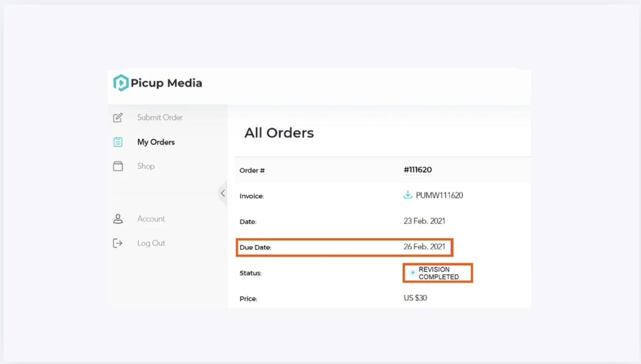Click the Account person icon

pyautogui.click(x=118, y=219)
